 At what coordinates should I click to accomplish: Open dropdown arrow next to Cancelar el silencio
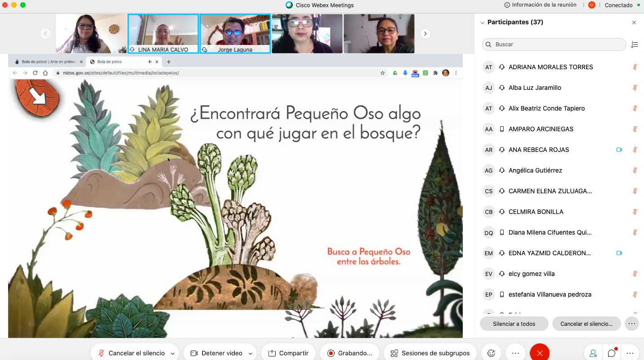coord(173,354)
